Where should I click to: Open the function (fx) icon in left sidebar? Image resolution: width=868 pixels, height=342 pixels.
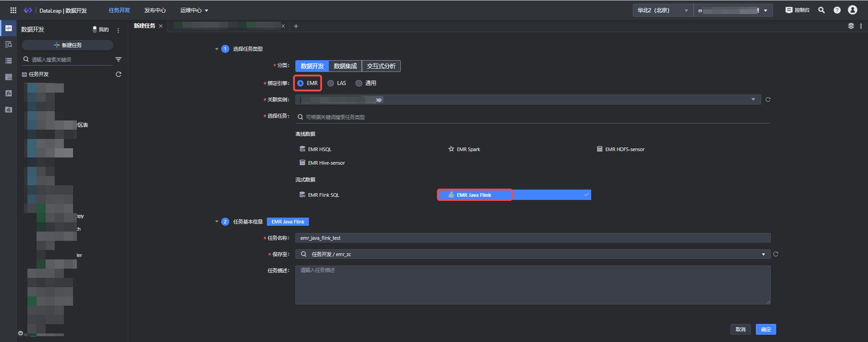[9, 93]
